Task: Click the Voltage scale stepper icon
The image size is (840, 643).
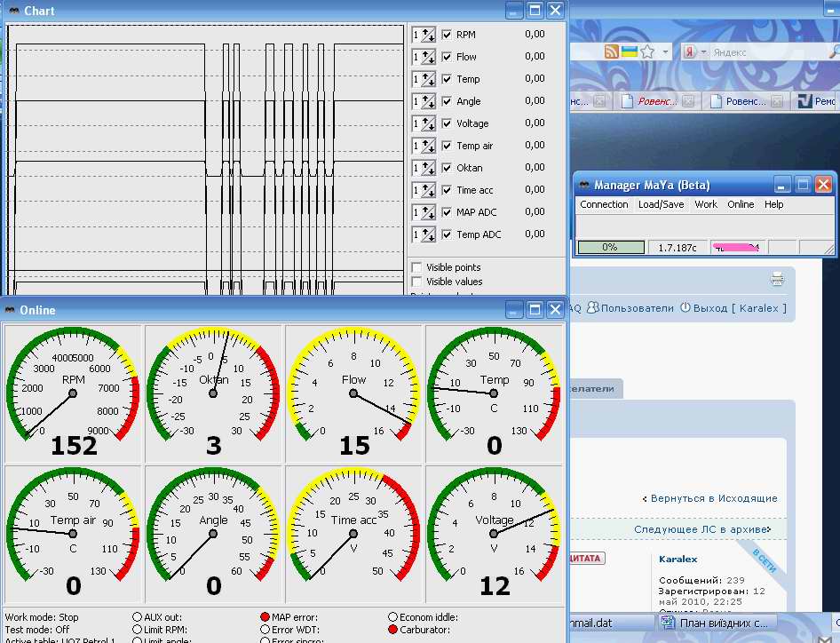Action: tap(424, 123)
